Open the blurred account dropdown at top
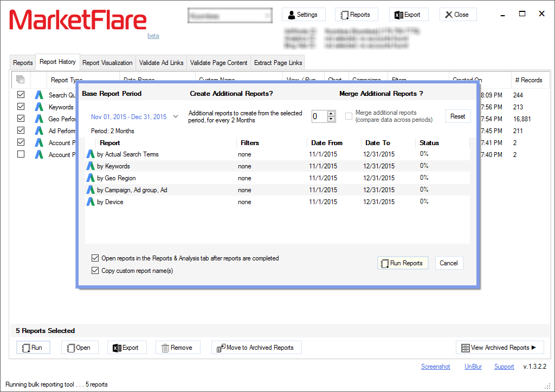This screenshot has height=392, width=555. coord(230,16)
